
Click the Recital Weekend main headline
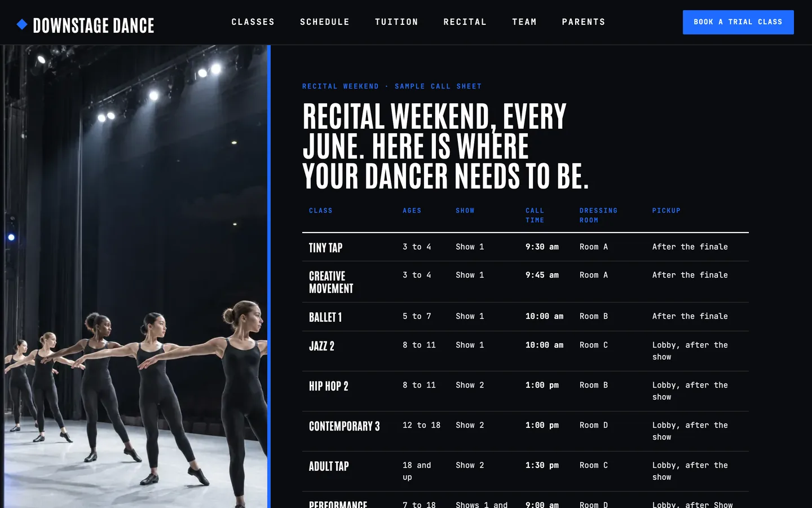coord(445,146)
